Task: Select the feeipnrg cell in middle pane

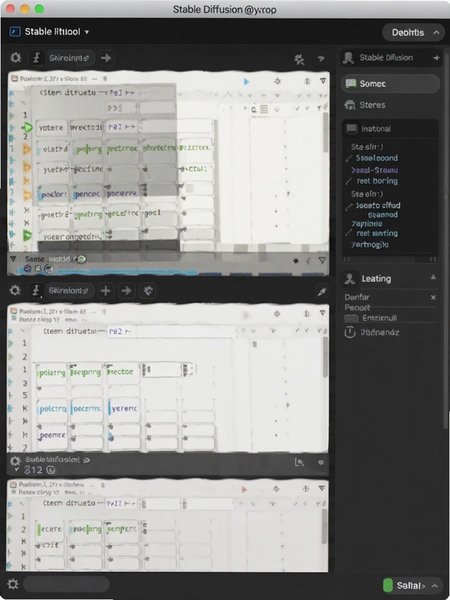Action: 86,372
